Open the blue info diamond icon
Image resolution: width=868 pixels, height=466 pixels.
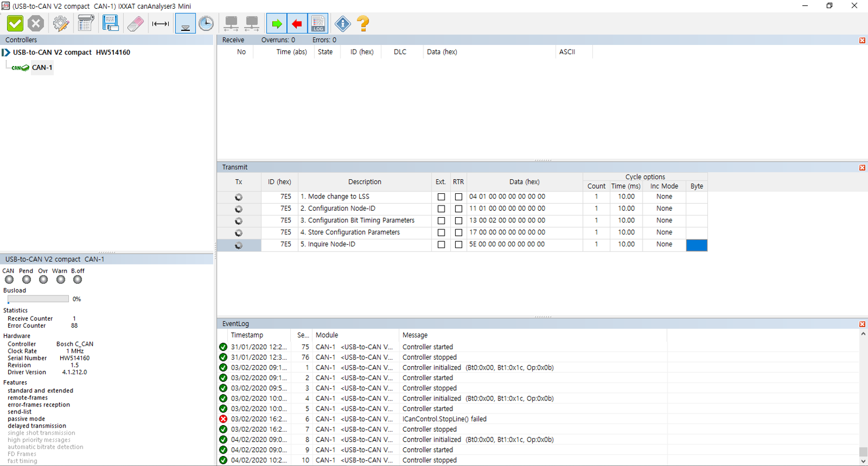pos(343,23)
